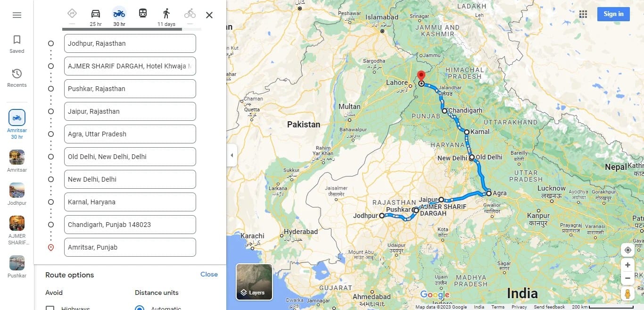Open the hamburger main menu
Screen dimensions: 644x310
coord(17,15)
